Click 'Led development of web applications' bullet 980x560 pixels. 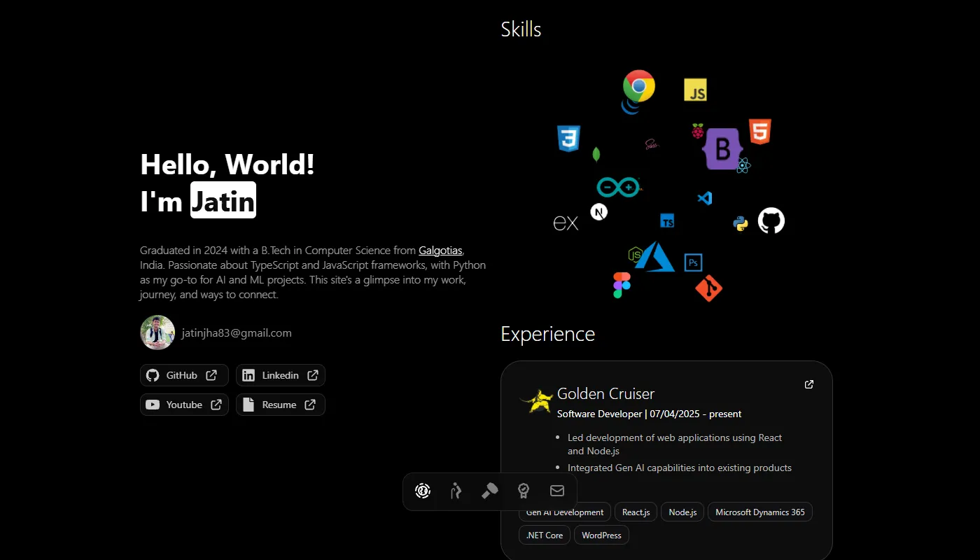tap(675, 444)
